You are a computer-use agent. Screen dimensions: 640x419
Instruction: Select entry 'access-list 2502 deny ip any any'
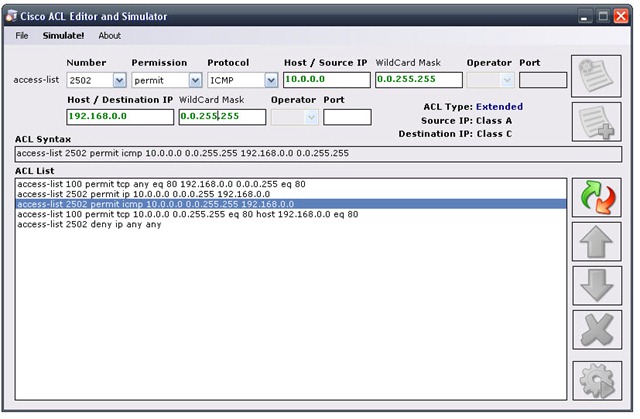point(291,224)
